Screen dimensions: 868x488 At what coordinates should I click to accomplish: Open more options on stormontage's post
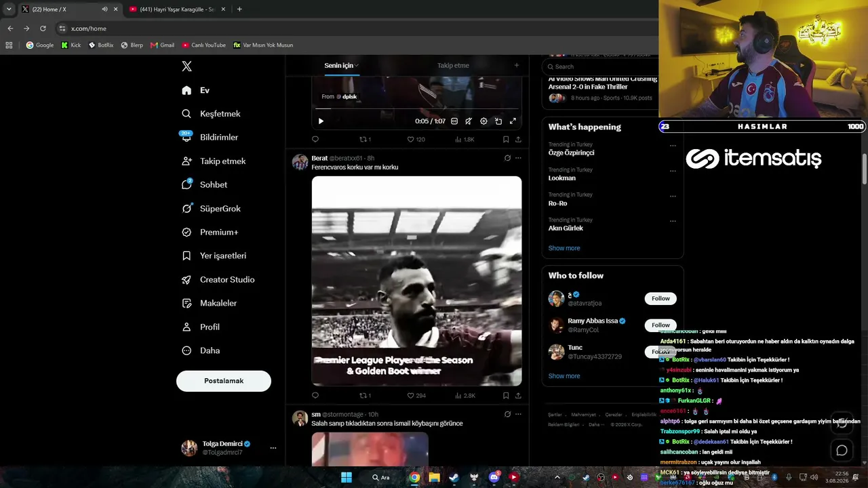[518, 414]
